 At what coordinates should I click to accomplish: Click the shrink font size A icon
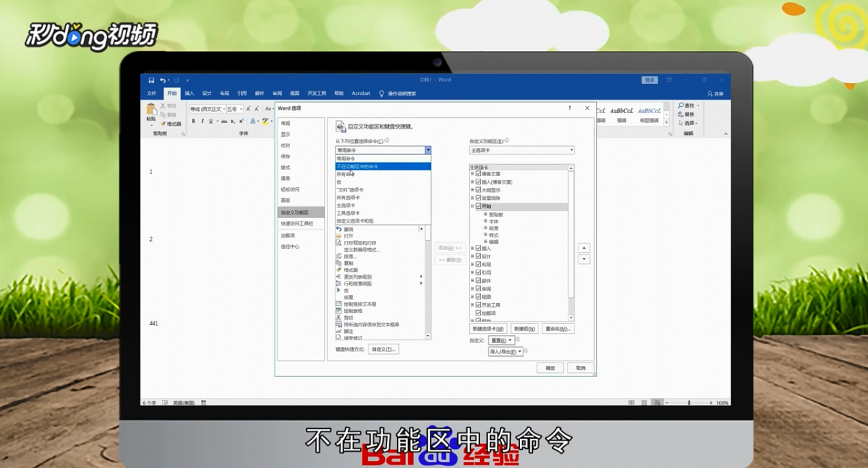[x=256, y=109]
